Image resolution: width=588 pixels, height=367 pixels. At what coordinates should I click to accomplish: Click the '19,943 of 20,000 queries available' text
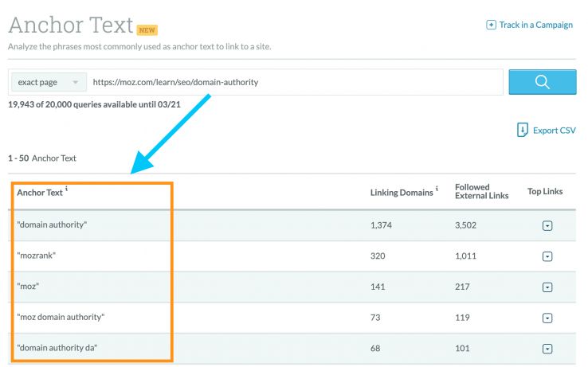pos(94,104)
